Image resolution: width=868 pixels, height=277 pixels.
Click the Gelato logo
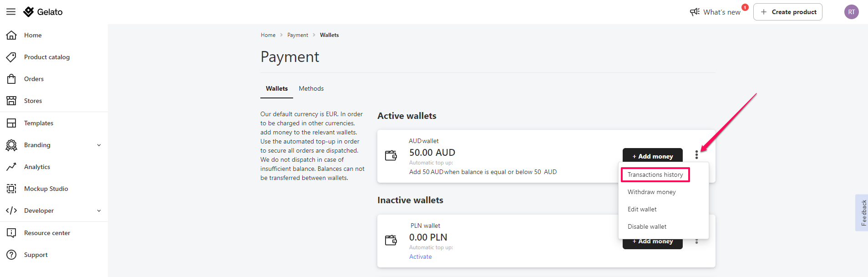pyautogui.click(x=43, y=12)
